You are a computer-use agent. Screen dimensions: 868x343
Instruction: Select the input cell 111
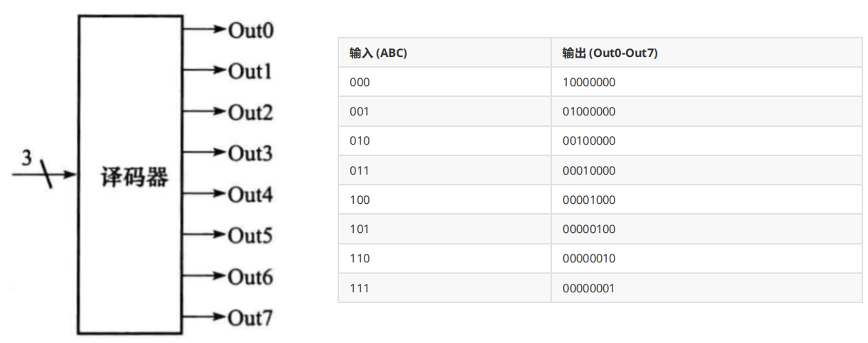(359, 288)
